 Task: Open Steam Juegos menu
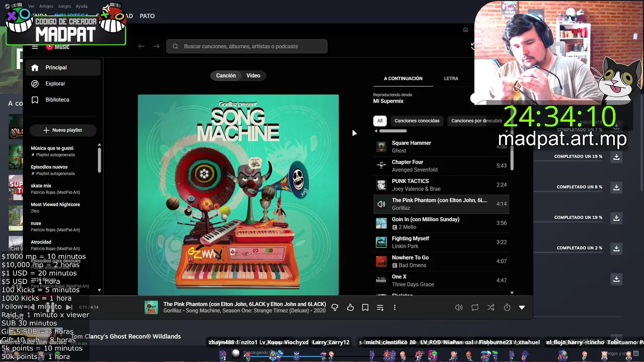(64, 7)
